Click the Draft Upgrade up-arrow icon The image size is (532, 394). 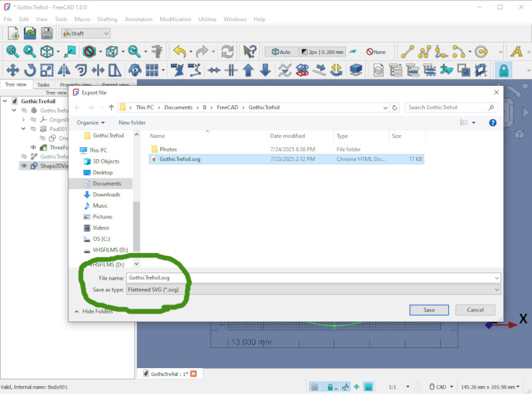pos(248,71)
